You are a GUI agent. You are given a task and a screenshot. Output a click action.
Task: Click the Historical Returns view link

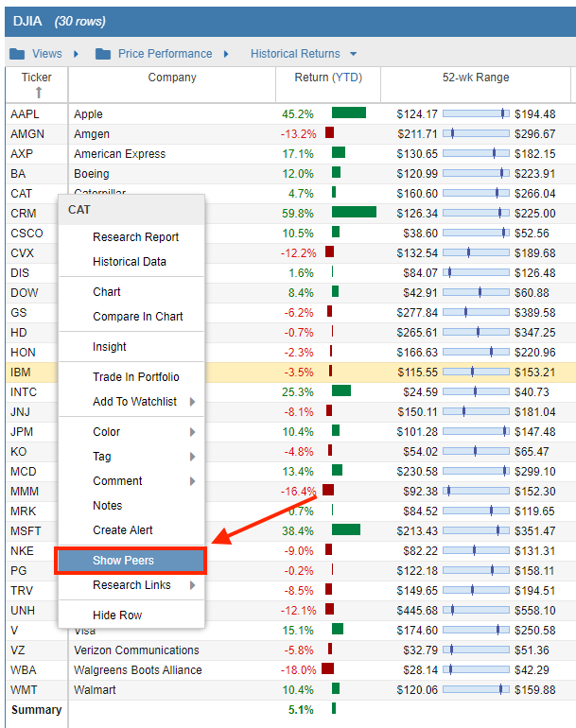[x=295, y=54]
